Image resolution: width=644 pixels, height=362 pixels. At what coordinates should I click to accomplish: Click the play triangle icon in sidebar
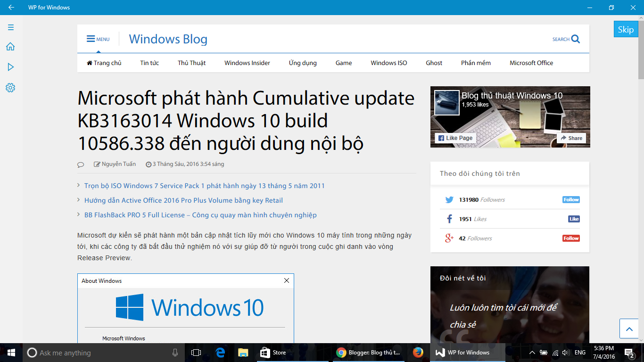pos(10,67)
